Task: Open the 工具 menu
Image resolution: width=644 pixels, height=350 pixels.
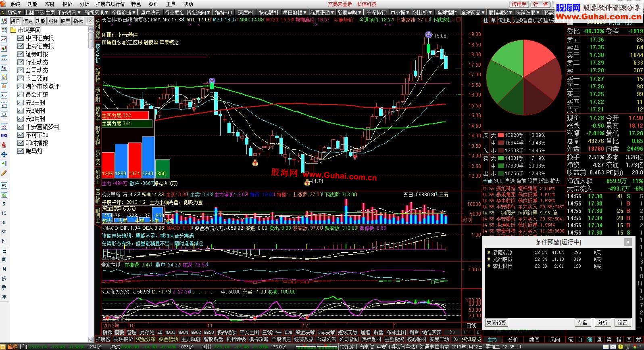Action: pyautogui.click(x=171, y=4)
